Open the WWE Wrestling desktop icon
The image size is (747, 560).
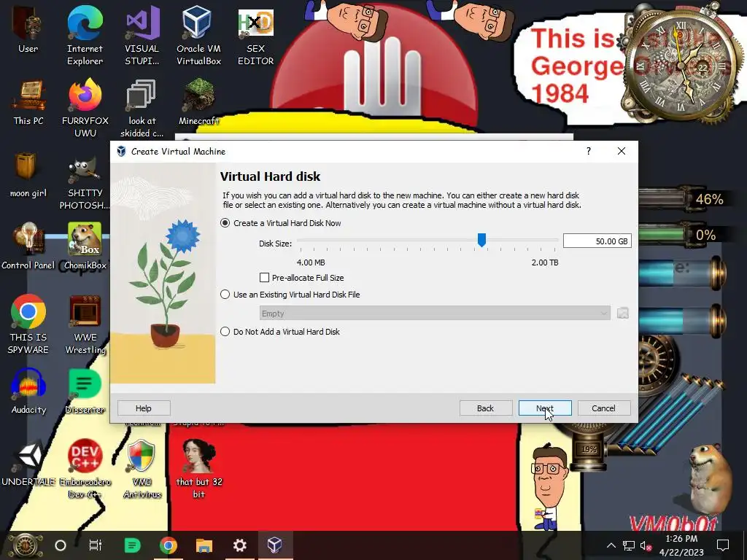(85, 324)
